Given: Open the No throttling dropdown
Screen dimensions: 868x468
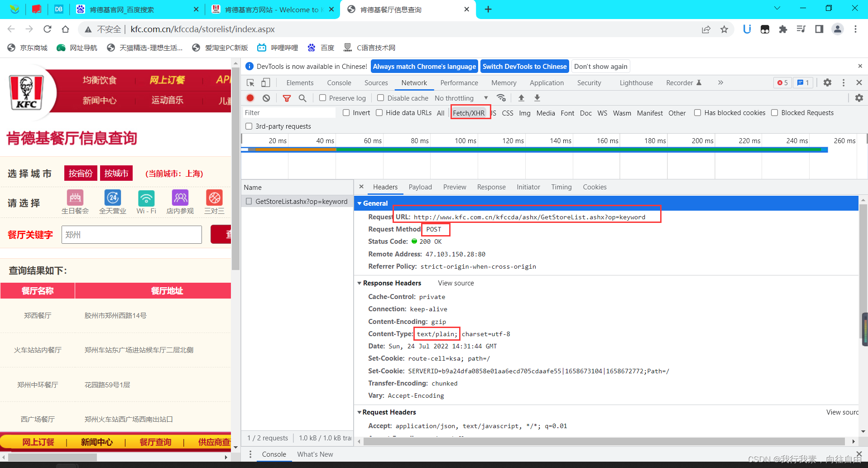Looking at the screenshot, I should [x=461, y=98].
